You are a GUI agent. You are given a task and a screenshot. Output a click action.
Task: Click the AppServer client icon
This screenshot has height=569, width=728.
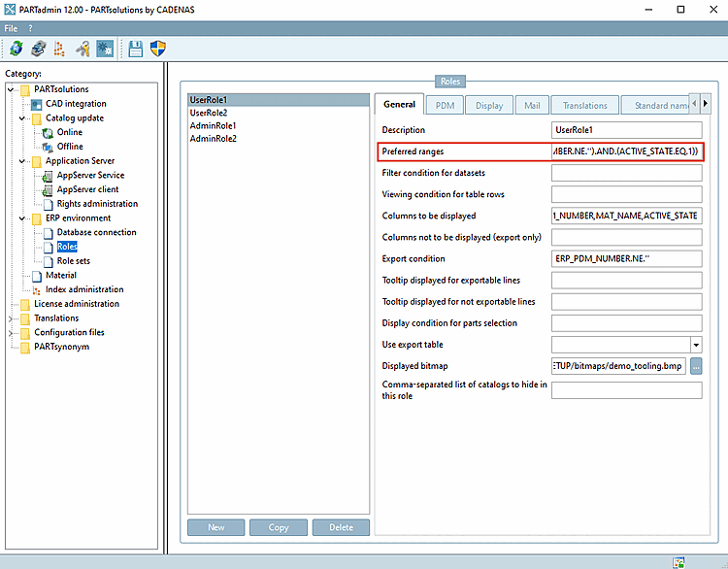coord(48,190)
